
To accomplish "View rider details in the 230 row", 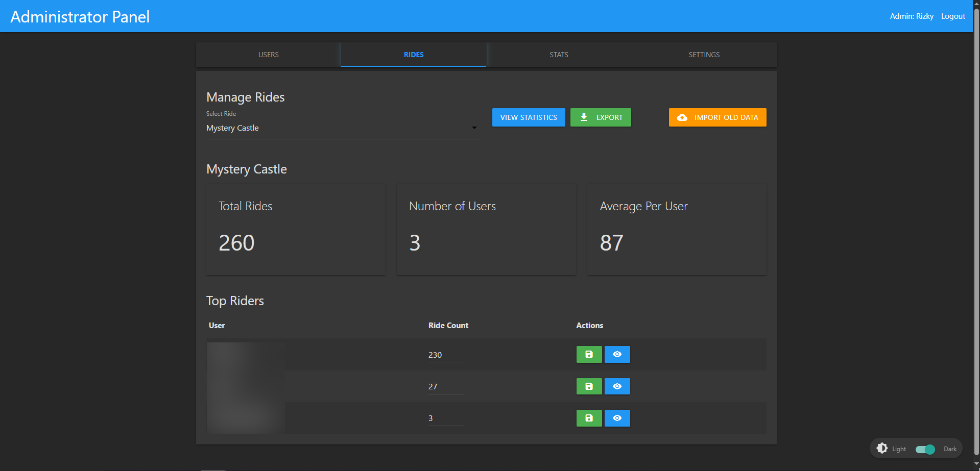I will [617, 355].
